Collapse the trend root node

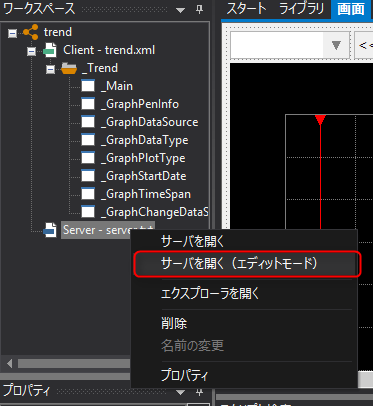(x=12, y=33)
